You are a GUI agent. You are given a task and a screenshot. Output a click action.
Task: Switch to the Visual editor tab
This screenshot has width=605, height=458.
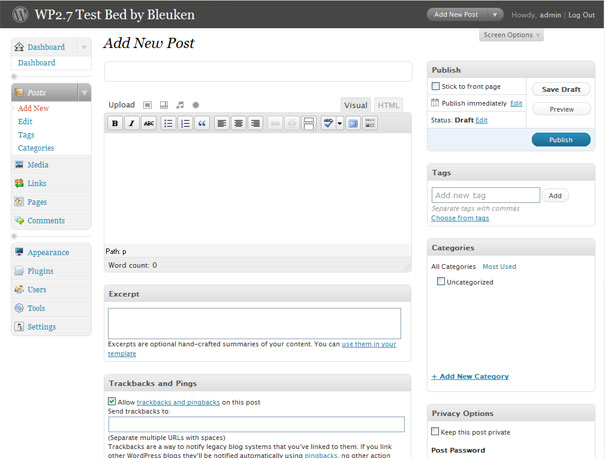355,105
